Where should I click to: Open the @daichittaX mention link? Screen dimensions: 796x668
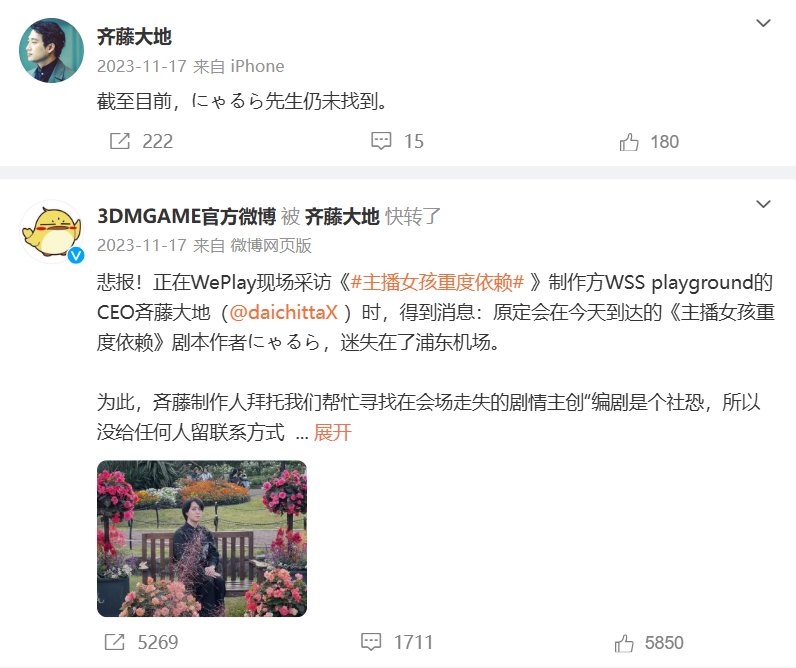point(283,312)
